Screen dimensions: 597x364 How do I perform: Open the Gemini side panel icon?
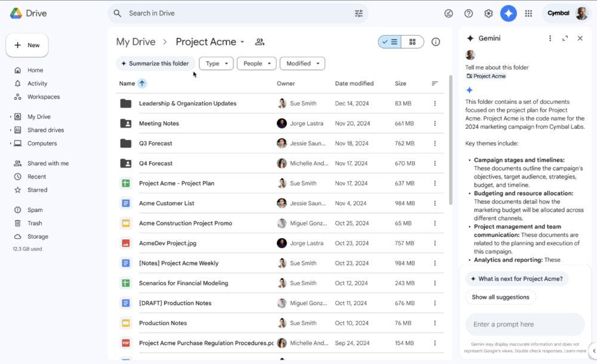(x=508, y=13)
